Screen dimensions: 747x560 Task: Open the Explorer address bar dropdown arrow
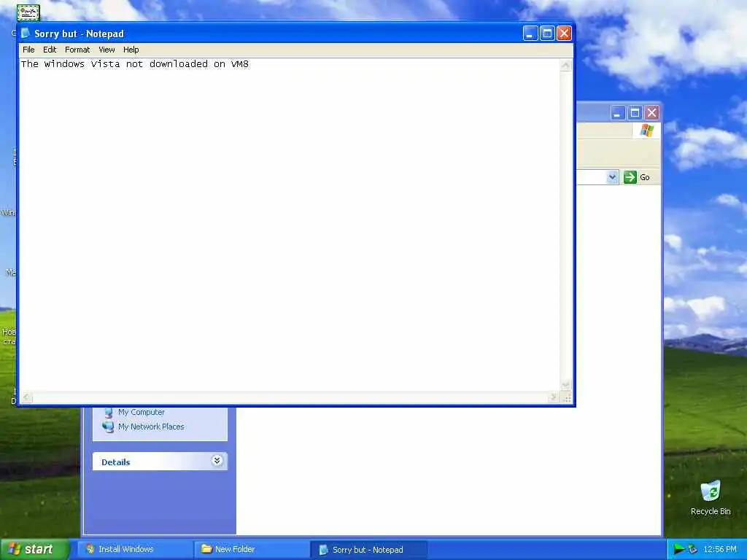(x=613, y=177)
